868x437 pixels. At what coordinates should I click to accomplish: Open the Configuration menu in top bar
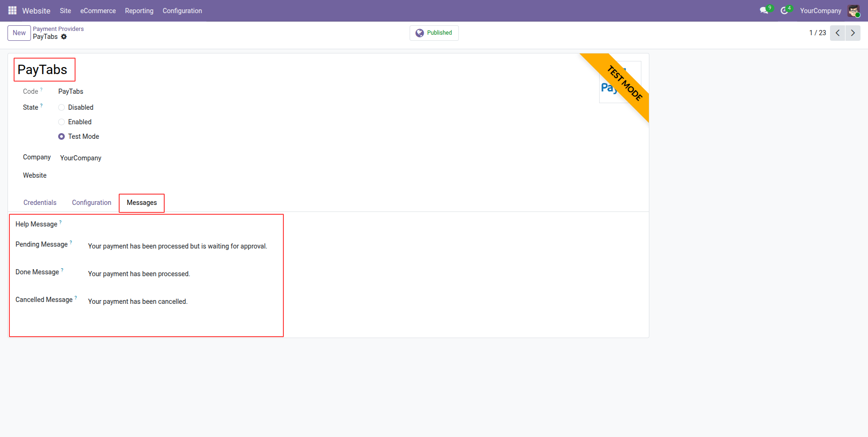tap(182, 11)
